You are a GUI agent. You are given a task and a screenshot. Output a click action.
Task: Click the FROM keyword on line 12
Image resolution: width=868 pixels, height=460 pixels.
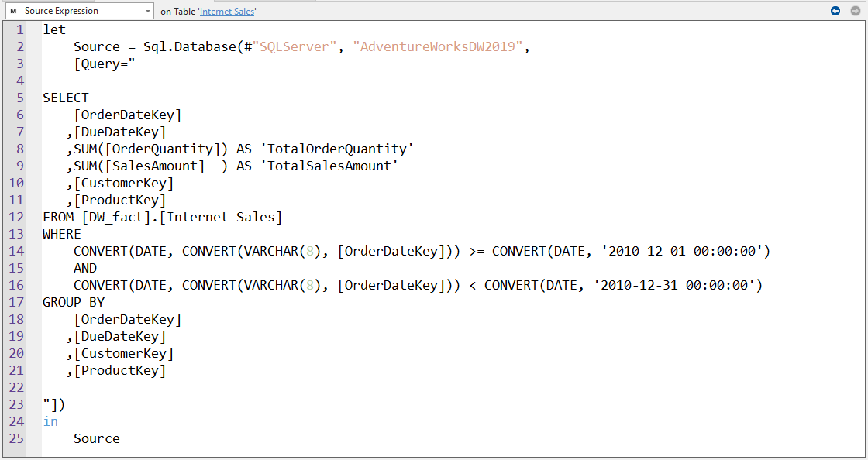coord(58,217)
